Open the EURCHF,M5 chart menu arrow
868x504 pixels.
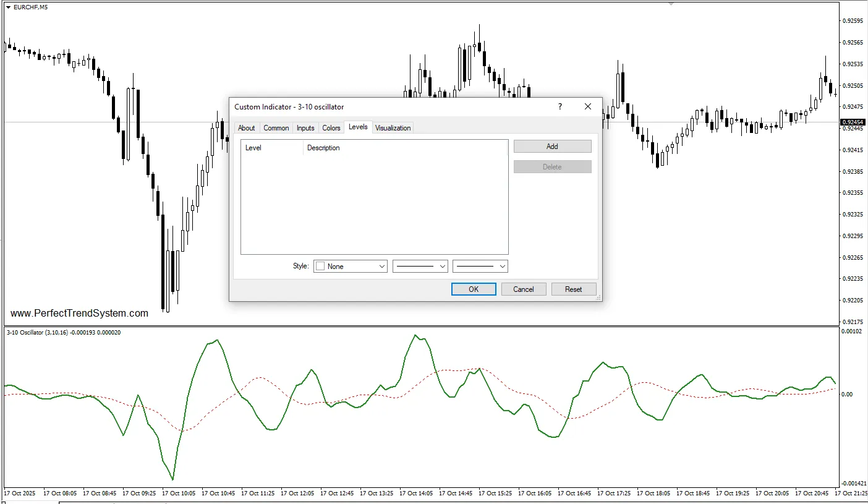(7, 7)
